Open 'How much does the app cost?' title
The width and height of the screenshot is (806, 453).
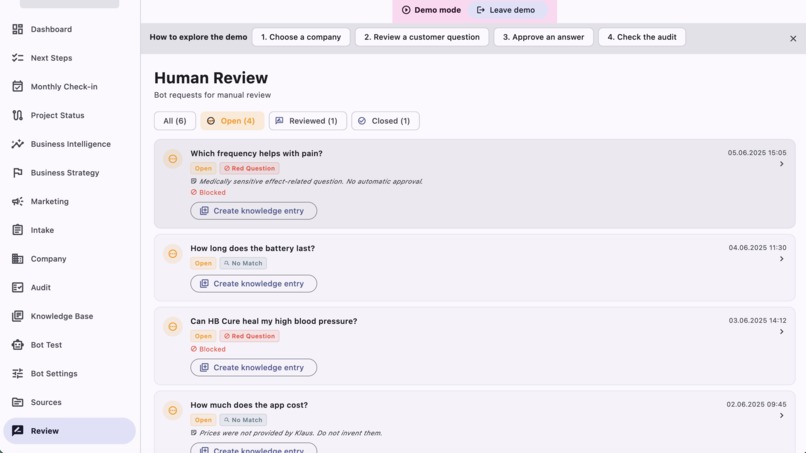pyautogui.click(x=249, y=405)
